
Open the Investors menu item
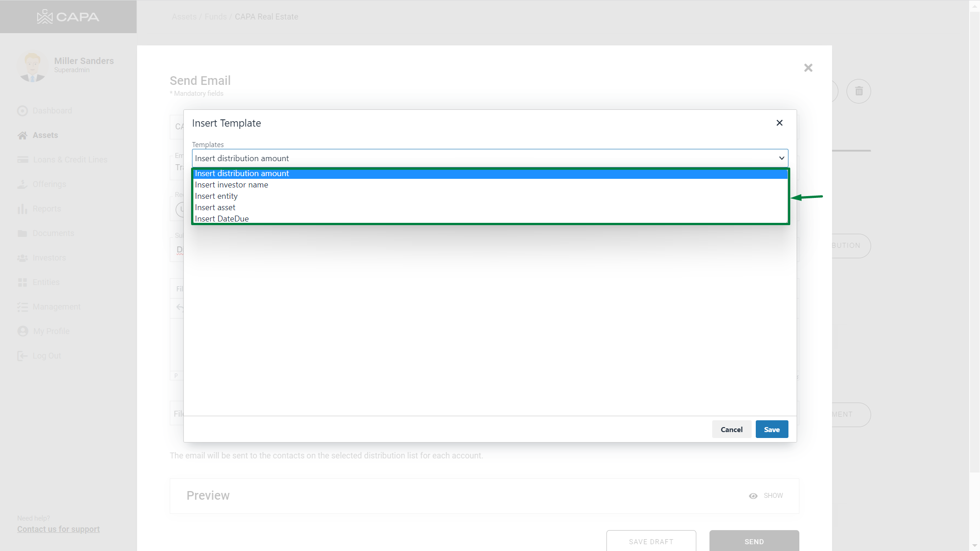(x=49, y=258)
